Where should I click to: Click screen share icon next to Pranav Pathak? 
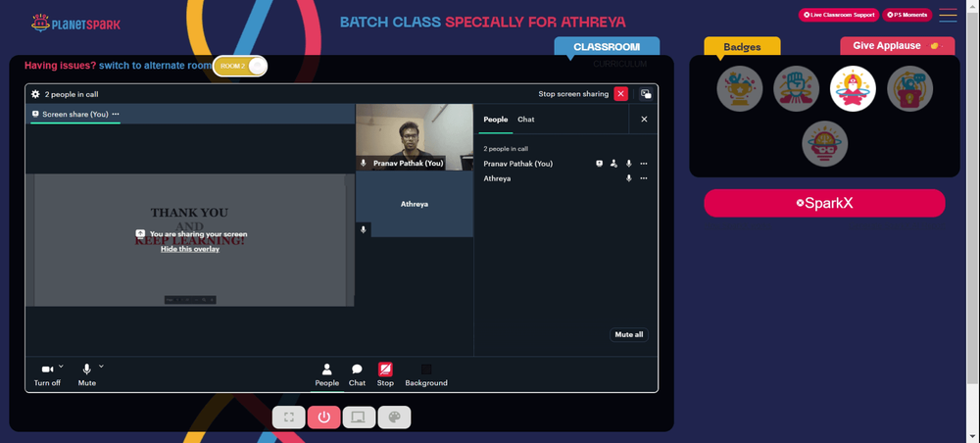pyautogui.click(x=599, y=164)
